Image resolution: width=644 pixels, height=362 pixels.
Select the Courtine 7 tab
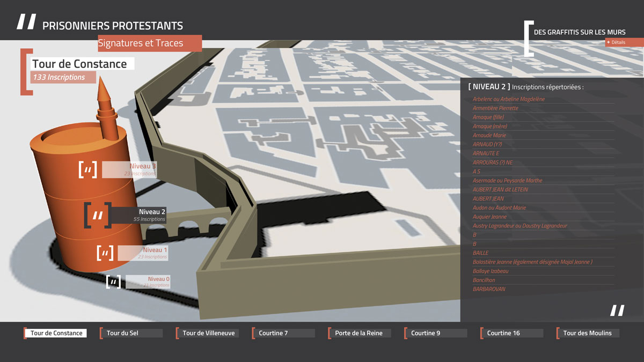coord(283,333)
